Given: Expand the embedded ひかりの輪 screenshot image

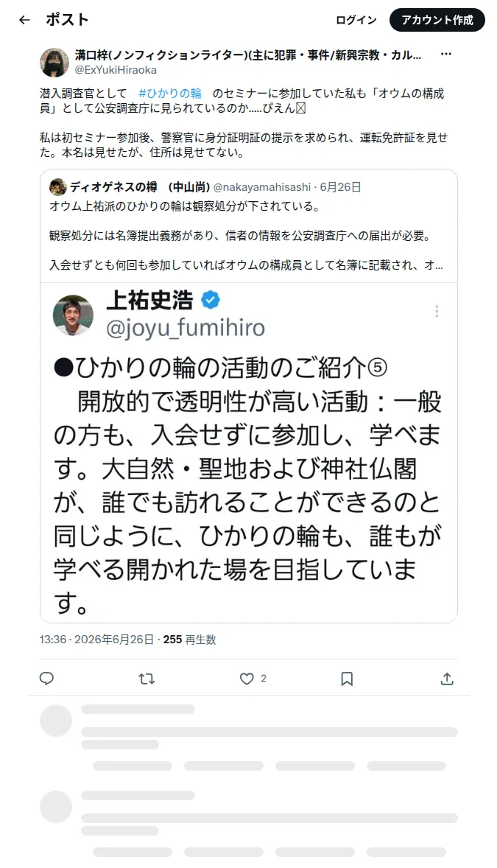Looking at the screenshot, I should click(x=249, y=453).
